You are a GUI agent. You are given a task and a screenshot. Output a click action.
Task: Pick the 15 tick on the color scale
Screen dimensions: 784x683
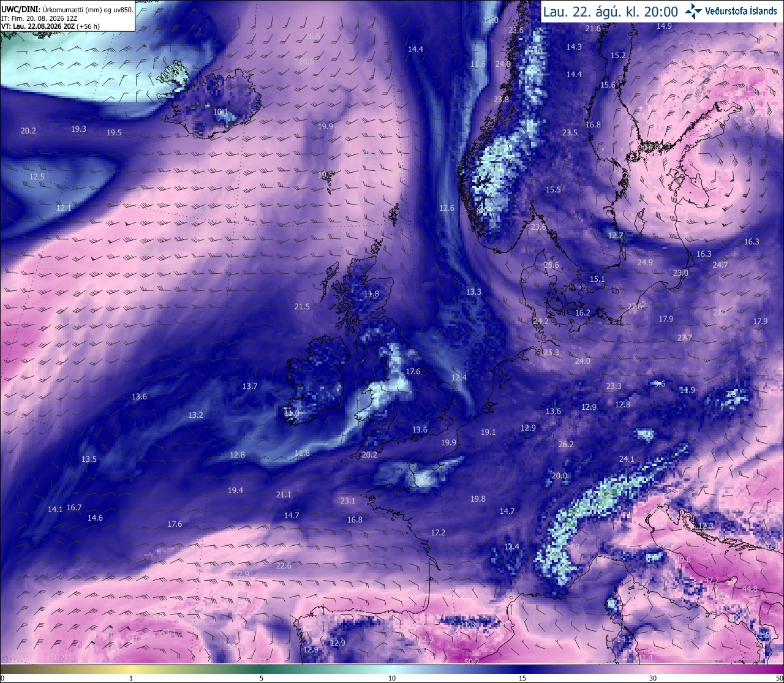pyautogui.click(x=522, y=678)
